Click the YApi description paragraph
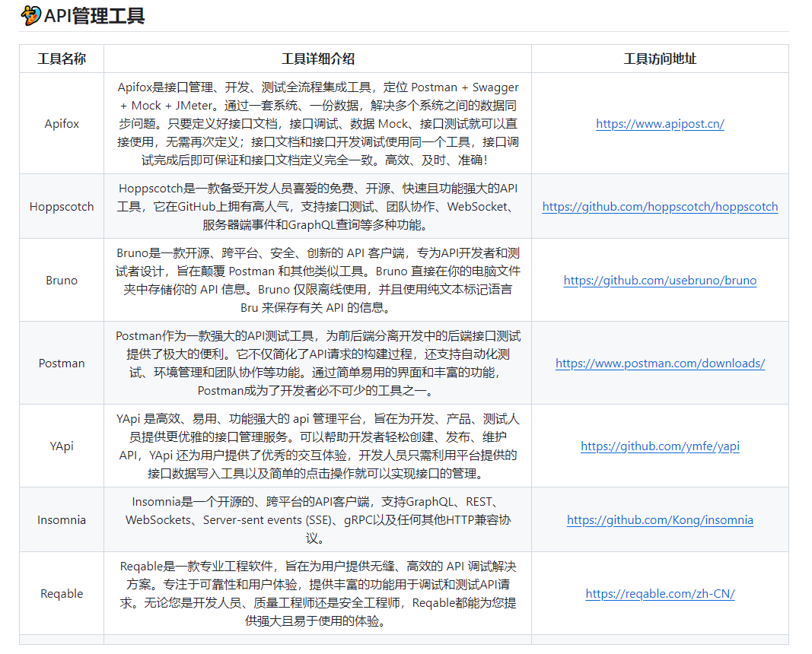 tap(318, 446)
